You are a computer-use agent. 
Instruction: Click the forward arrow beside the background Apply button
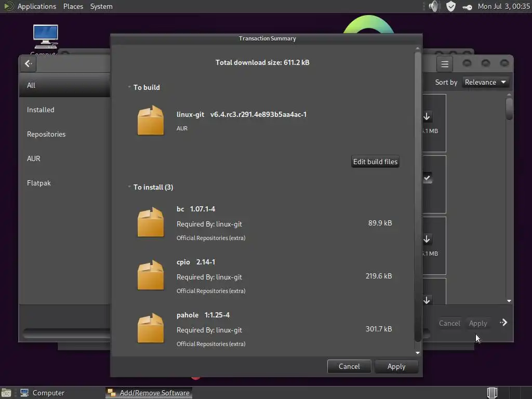[x=503, y=322]
